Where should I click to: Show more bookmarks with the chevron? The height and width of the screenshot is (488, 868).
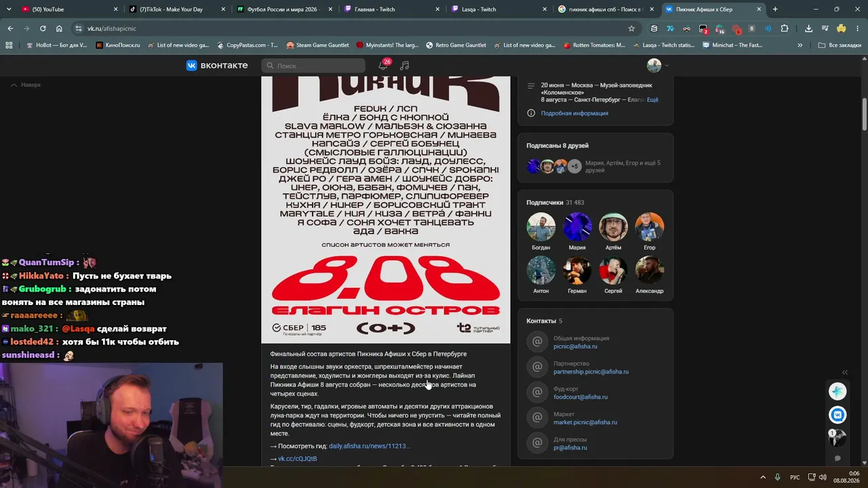coord(800,45)
